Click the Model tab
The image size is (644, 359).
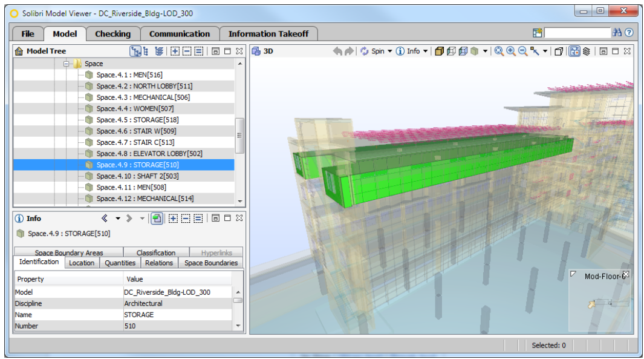pos(65,34)
